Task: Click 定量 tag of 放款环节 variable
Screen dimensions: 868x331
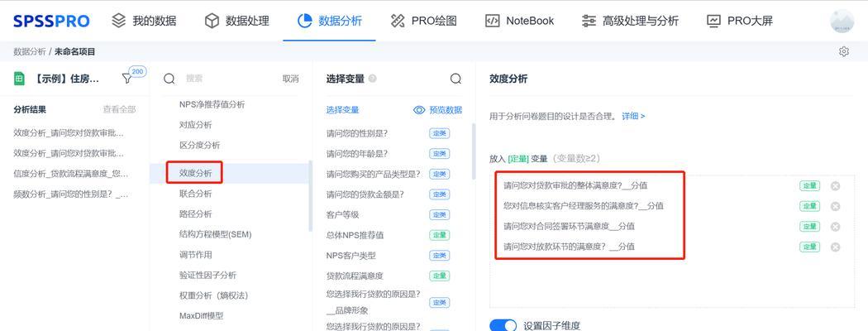Action: [810, 247]
